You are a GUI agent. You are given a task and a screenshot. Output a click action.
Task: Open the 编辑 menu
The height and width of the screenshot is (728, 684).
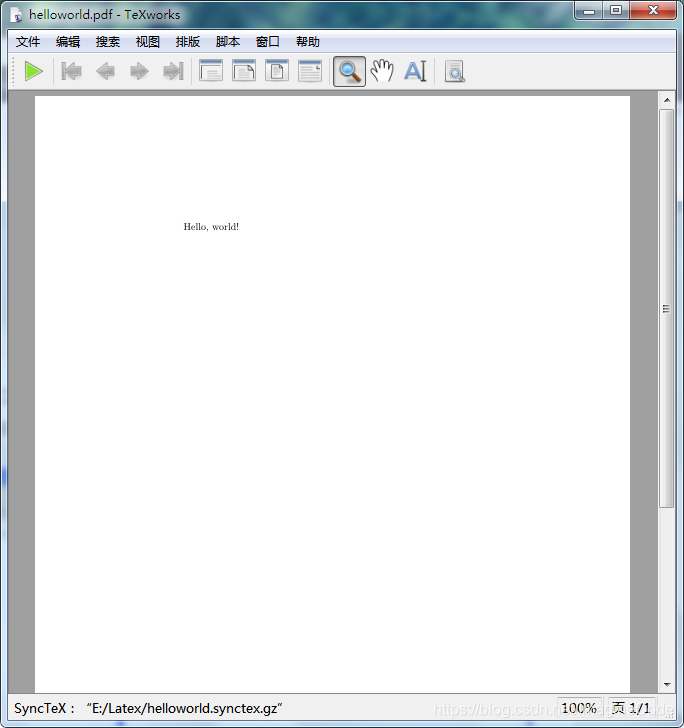tap(68, 42)
